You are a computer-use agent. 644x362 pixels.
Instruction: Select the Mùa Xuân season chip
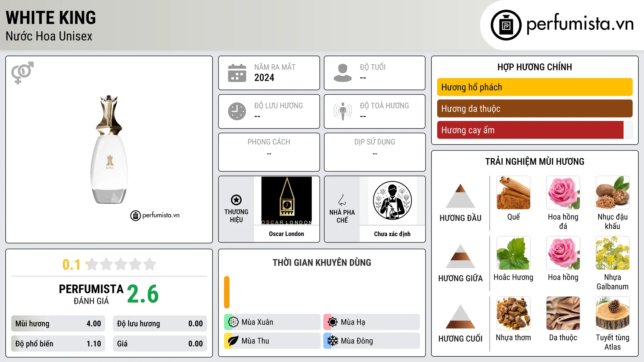(x=272, y=322)
